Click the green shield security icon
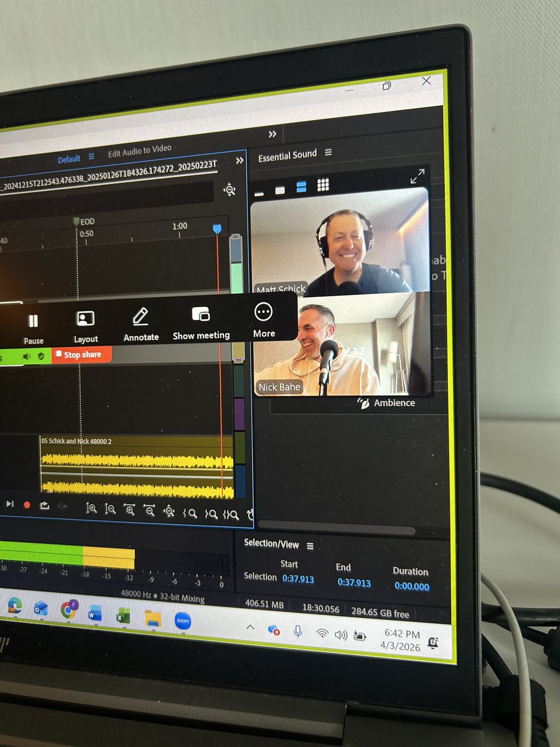The width and height of the screenshot is (560, 747). 41,355
